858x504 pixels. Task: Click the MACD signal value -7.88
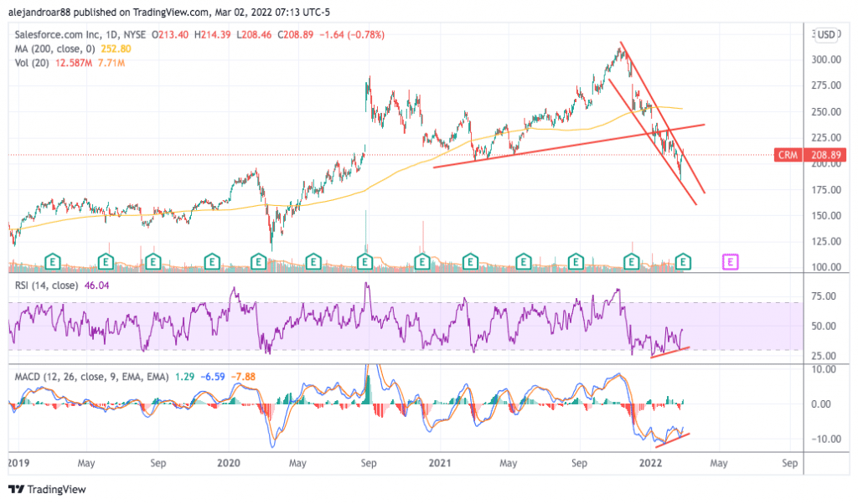(x=243, y=377)
